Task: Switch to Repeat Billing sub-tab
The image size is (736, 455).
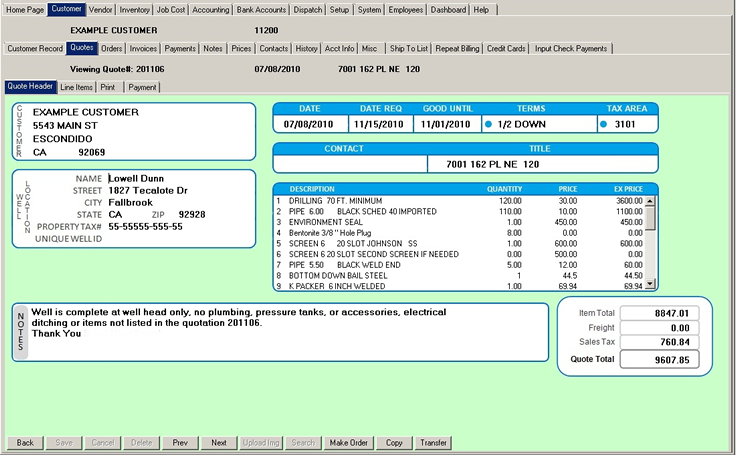Action: click(457, 48)
